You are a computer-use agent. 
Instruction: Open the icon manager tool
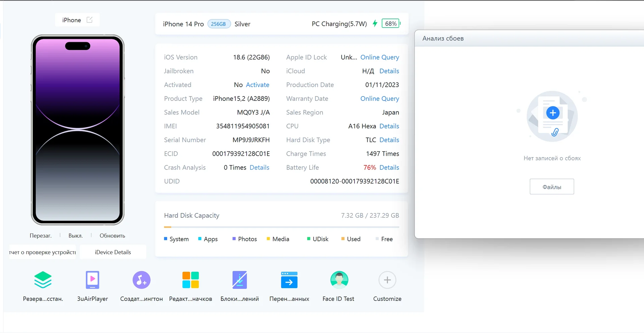pos(191,280)
